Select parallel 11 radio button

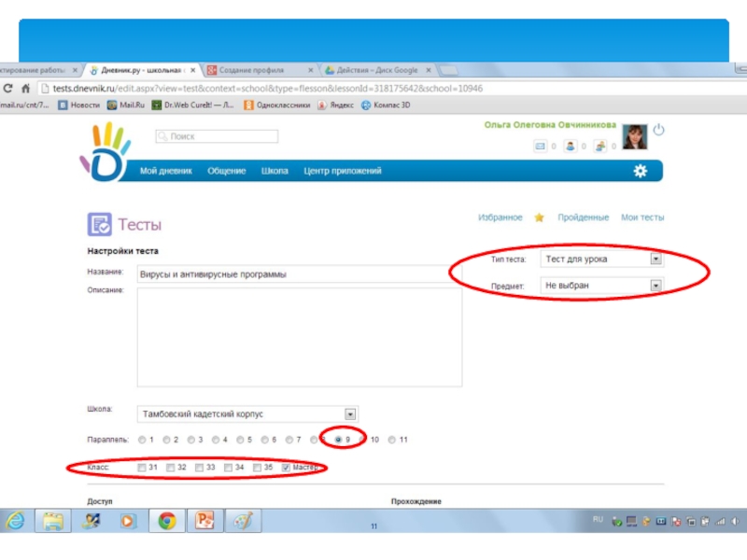click(391, 440)
